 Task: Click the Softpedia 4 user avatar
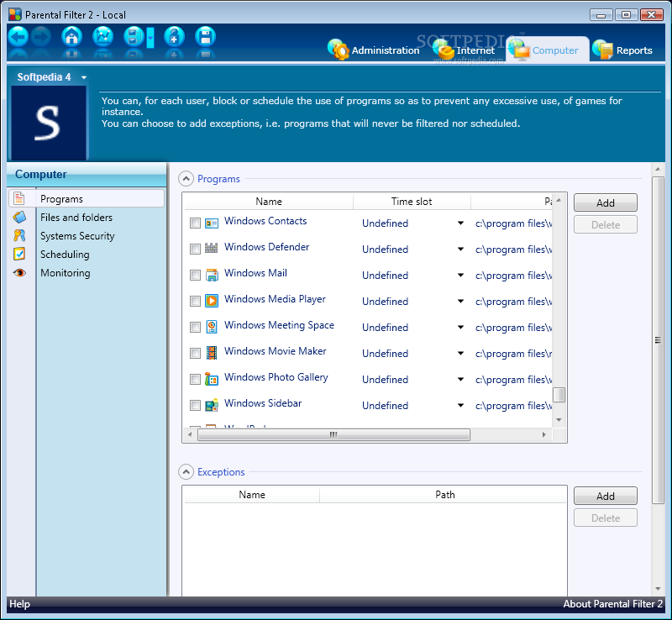pos(49,123)
